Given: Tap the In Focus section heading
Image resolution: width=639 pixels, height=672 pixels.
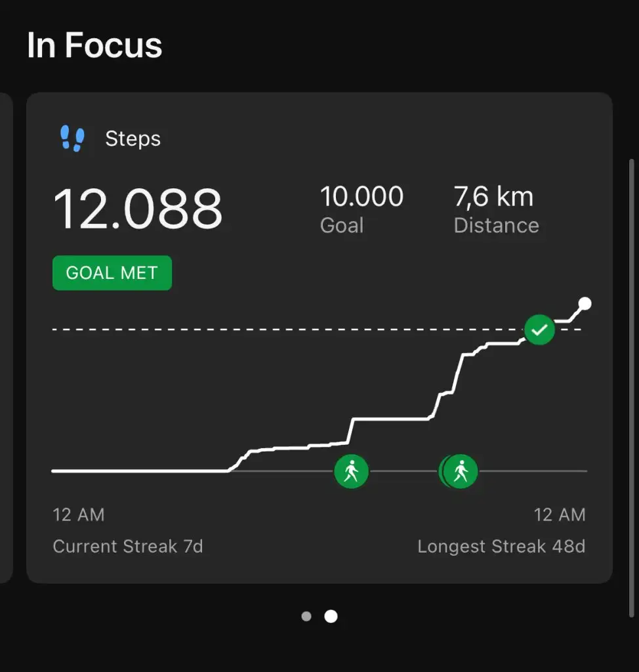Looking at the screenshot, I should coord(94,46).
